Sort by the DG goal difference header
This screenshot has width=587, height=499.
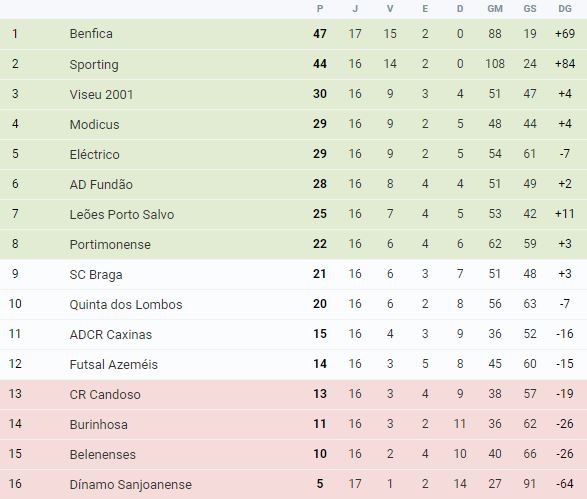click(x=565, y=9)
